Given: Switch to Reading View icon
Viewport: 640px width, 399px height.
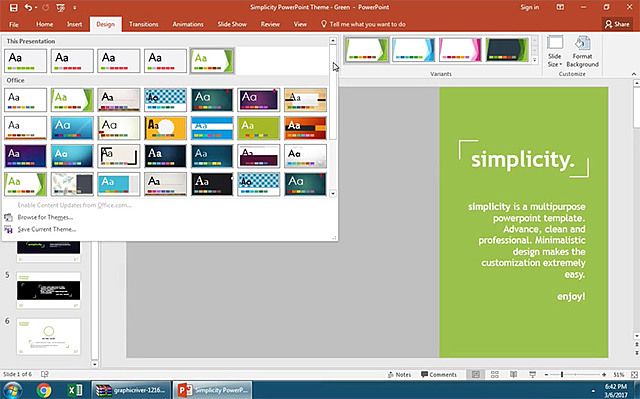Looking at the screenshot, I should coord(513,375).
